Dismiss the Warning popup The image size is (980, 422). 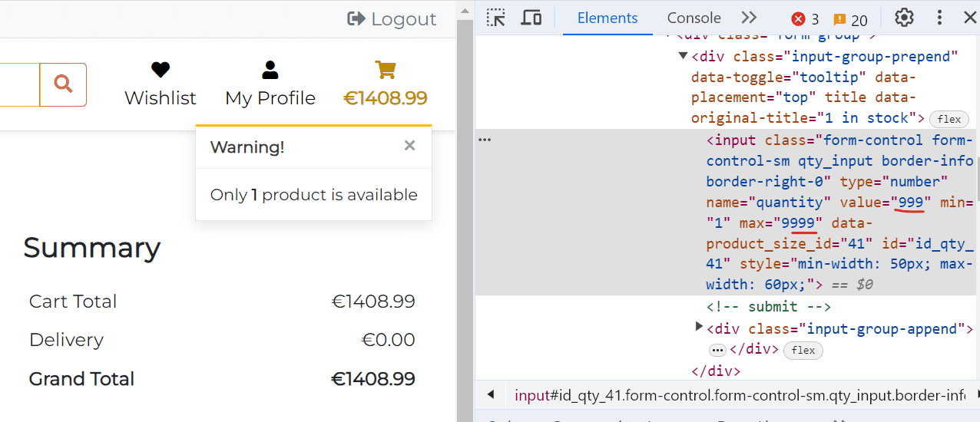[410, 146]
